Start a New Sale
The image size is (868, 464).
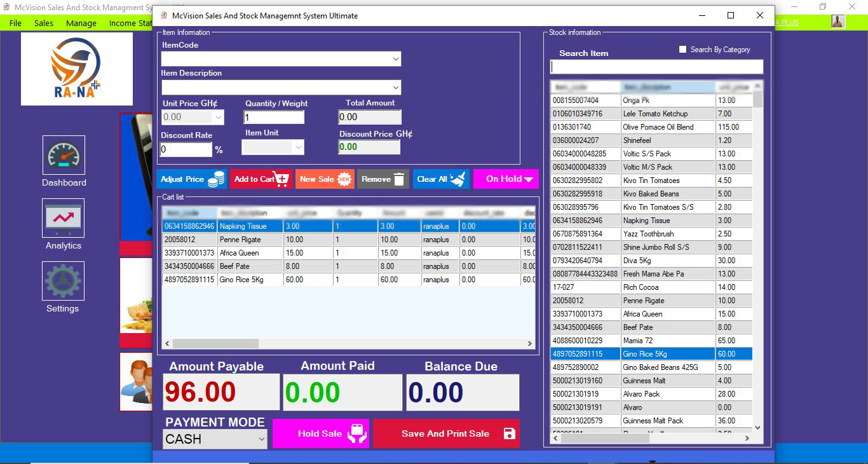pos(325,179)
